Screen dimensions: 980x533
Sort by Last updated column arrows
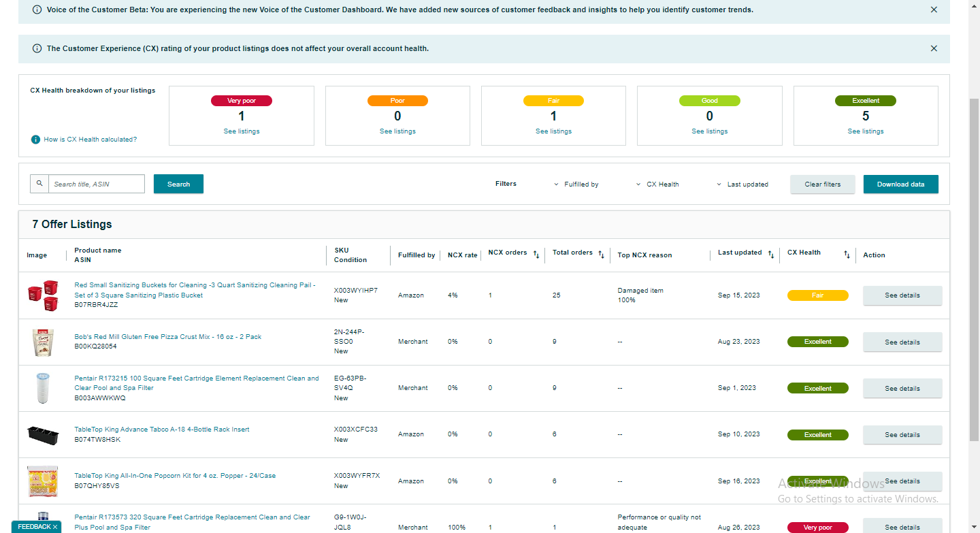pyautogui.click(x=770, y=255)
